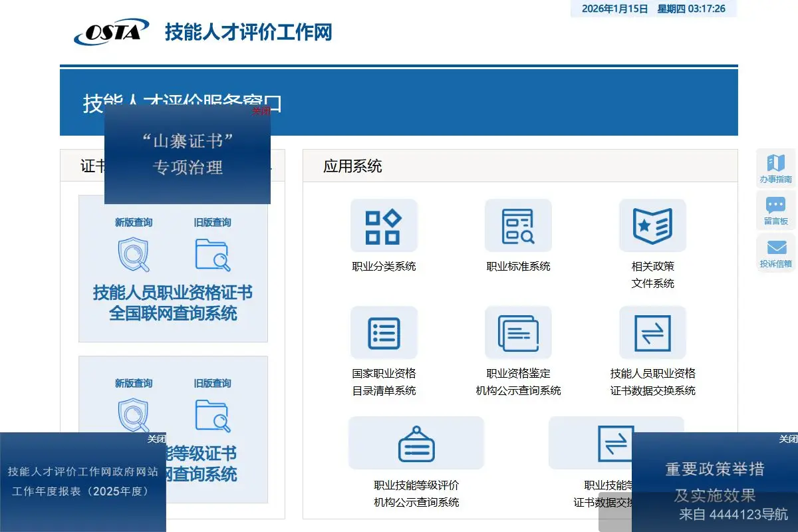The image size is (798, 532).
Task: Open the 办事指南 sidebar icon
Action: [x=775, y=166]
